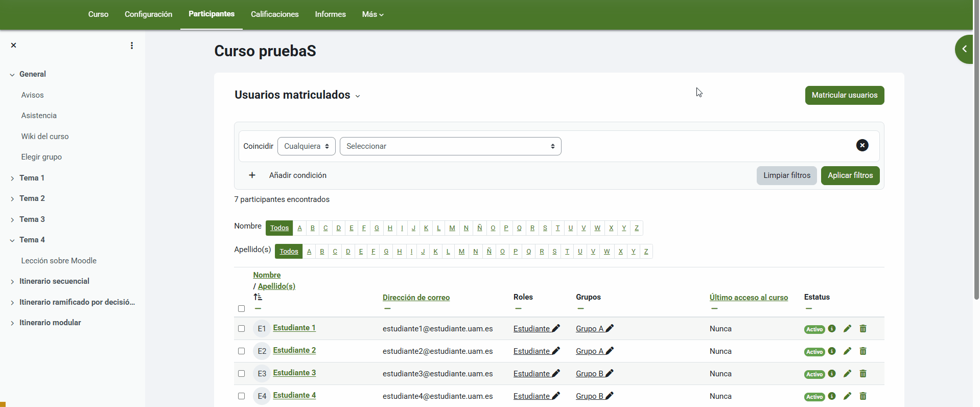This screenshot has width=980, height=407.
Task: Expand Tema 2 in course index
Action: click(12, 199)
